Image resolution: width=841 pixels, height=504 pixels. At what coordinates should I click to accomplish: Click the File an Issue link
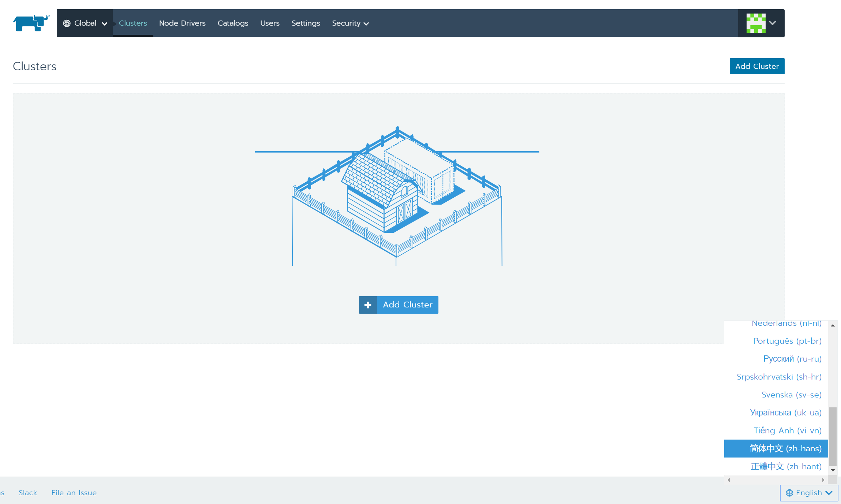(x=74, y=493)
